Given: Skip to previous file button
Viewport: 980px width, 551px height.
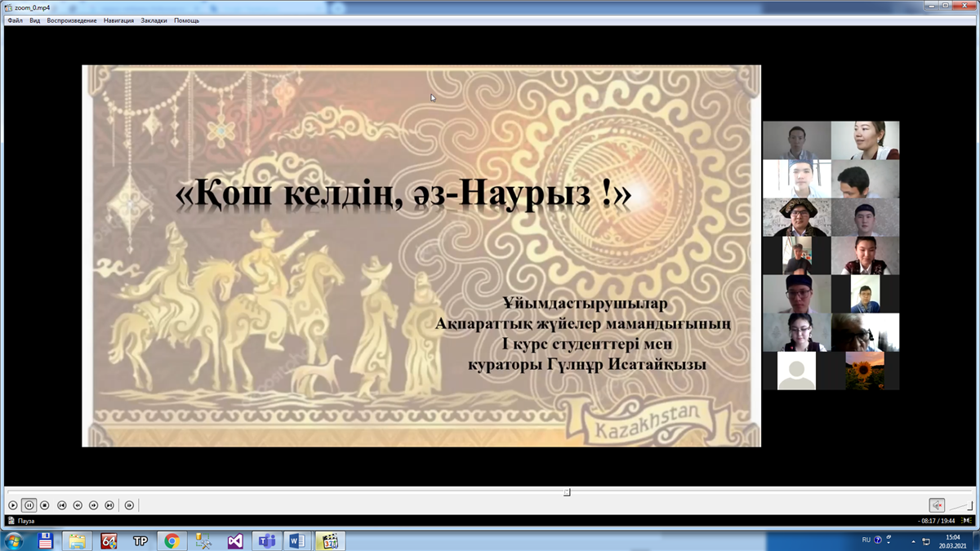Looking at the screenshot, I should click(61, 505).
